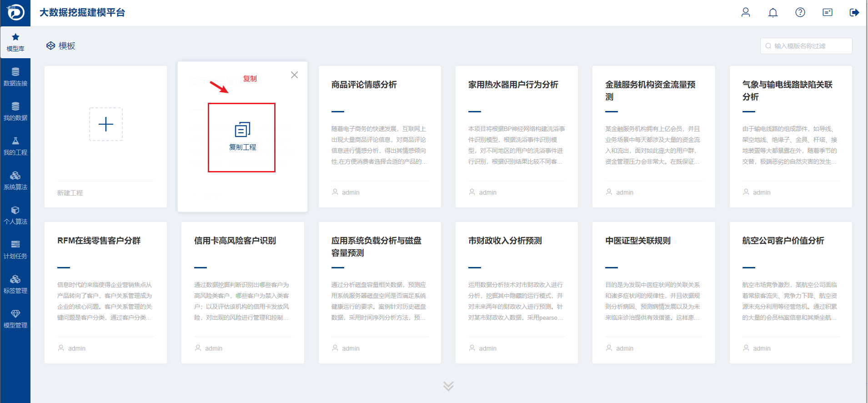Click the logout icon in header
Image resolution: width=868 pixels, height=403 pixels.
click(854, 12)
